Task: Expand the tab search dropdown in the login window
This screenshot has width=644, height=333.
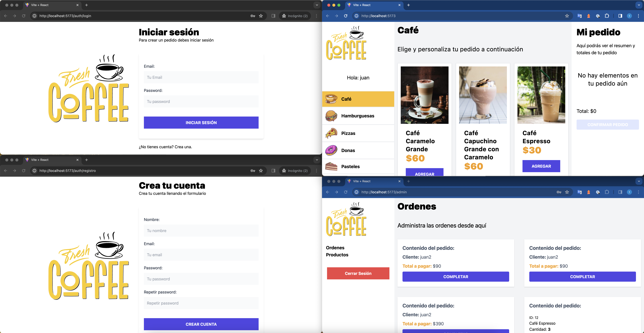Action: [x=317, y=5]
